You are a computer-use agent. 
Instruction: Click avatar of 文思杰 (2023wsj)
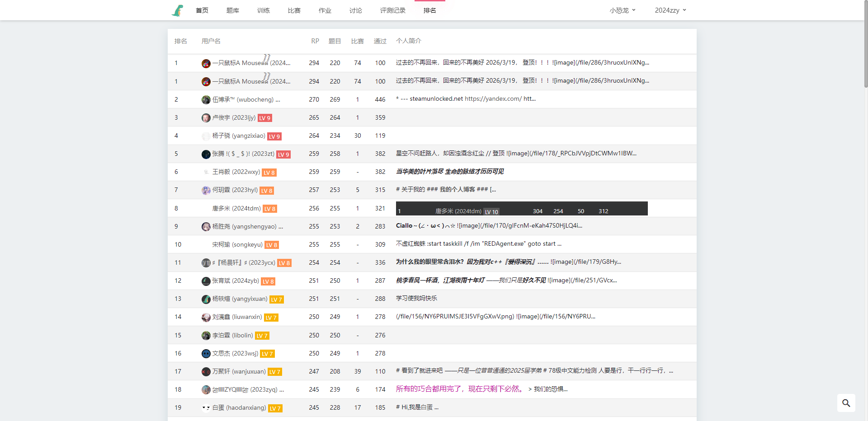pos(206,354)
